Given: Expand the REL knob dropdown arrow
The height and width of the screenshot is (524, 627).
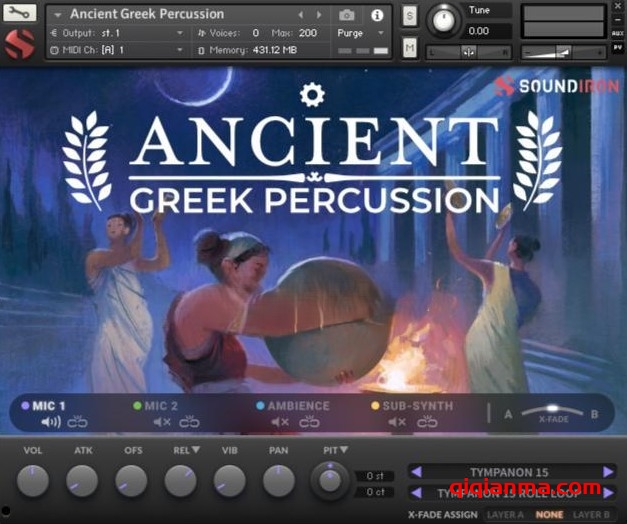Looking at the screenshot, I should pos(195,450).
